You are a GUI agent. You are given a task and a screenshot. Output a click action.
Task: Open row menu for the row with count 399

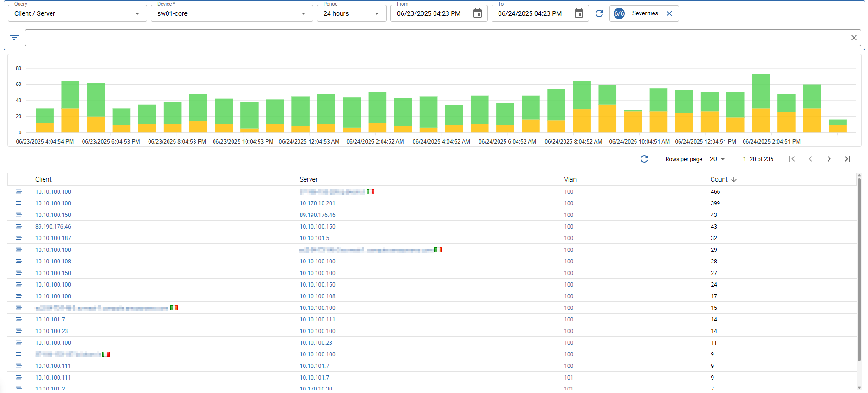pyautogui.click(x=19, y=203)
